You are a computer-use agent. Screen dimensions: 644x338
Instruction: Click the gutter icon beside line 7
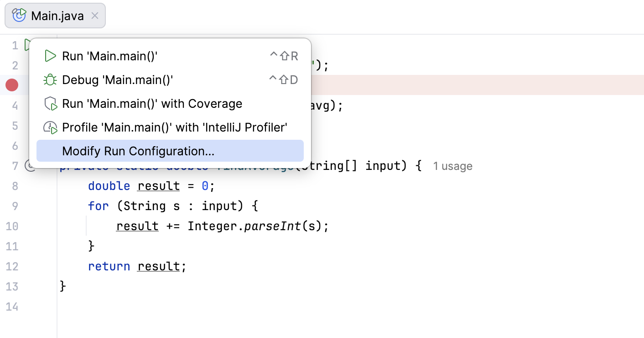click(29, 166)
